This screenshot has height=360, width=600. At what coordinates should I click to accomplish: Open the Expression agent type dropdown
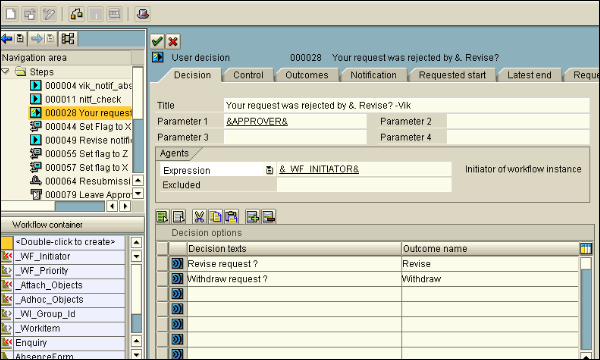pyautogui.click(x=269, y=170)
